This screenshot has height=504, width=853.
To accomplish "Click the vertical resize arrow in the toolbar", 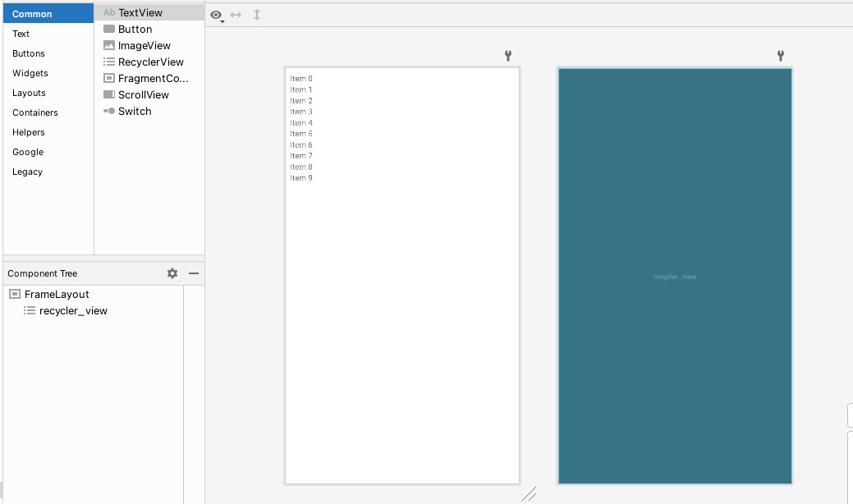I will pos(255,15).
